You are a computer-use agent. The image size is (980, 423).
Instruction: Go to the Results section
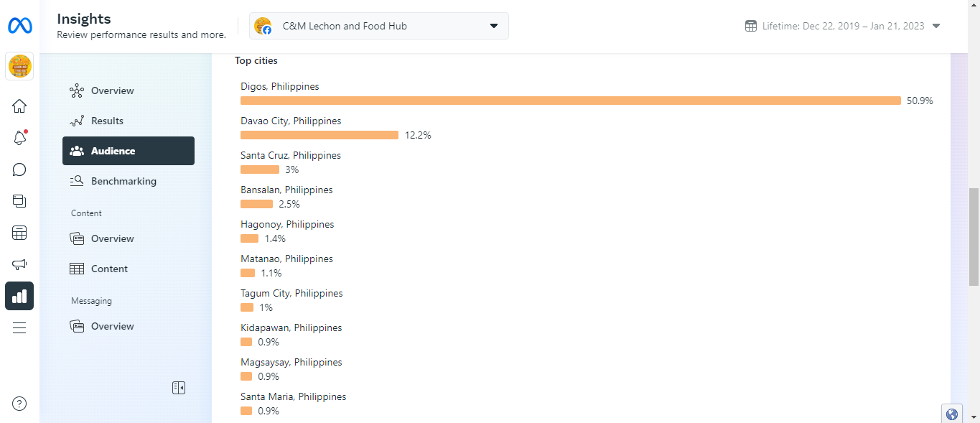[107, 121]
